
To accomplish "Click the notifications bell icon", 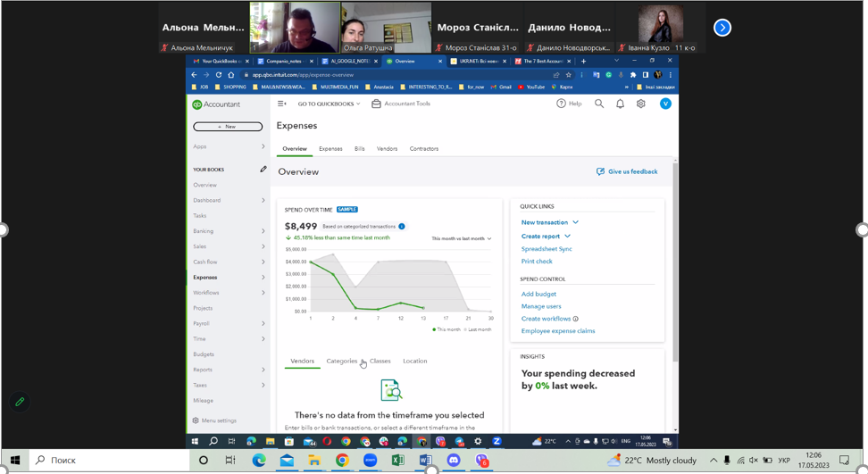I will (620, 104).
